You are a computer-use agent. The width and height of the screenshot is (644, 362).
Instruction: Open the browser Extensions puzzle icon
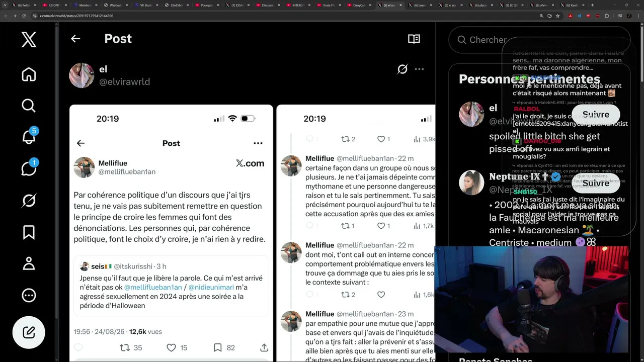click(607, 16)
